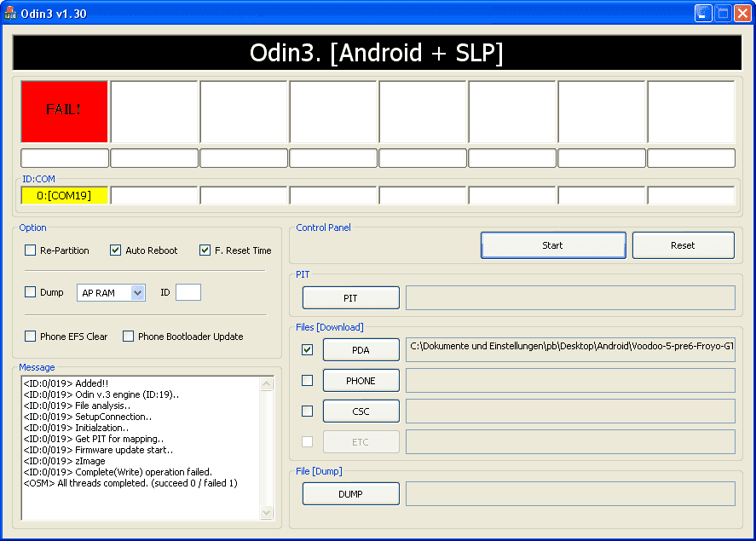Uncheck the PDA file checkbox
Screen dimensions: 756x541
pyautogui.click(x=307, y=350)
